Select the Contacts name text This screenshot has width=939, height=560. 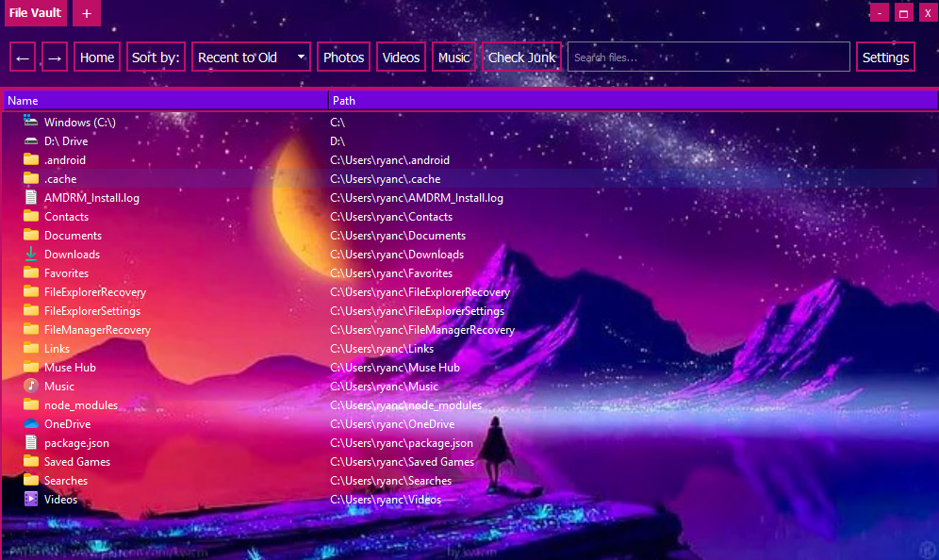pyautogui.click(x=67, y=216)
